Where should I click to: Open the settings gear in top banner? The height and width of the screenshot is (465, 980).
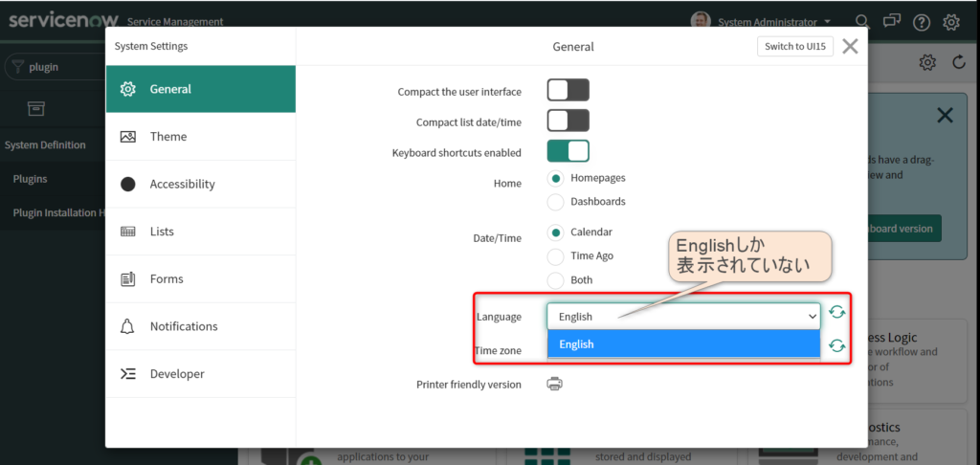point(951,23)
